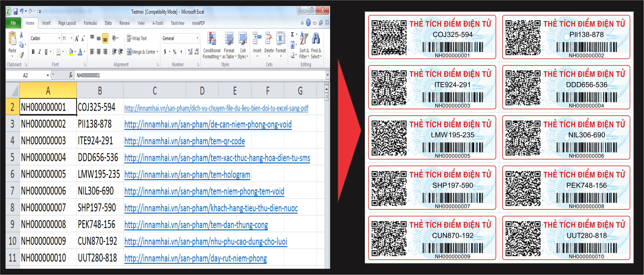Save the workbook with the floppy icon
Screen dimensions: 644x275
[15, 12]
